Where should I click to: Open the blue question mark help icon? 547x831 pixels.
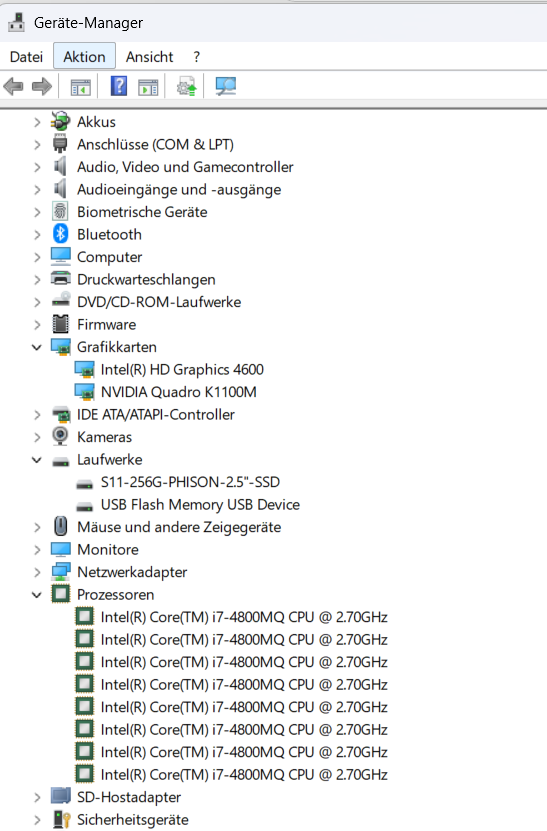(x=119, y=86)
